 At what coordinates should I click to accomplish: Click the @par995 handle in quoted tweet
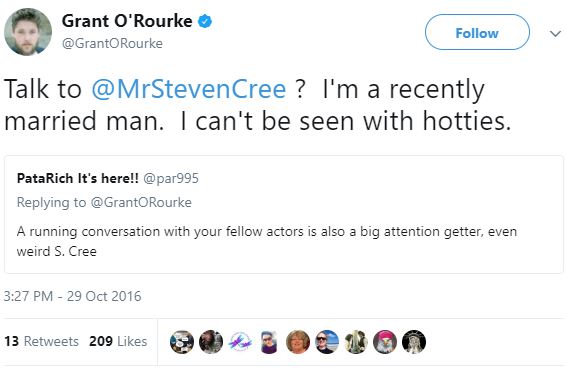[171, 178]
